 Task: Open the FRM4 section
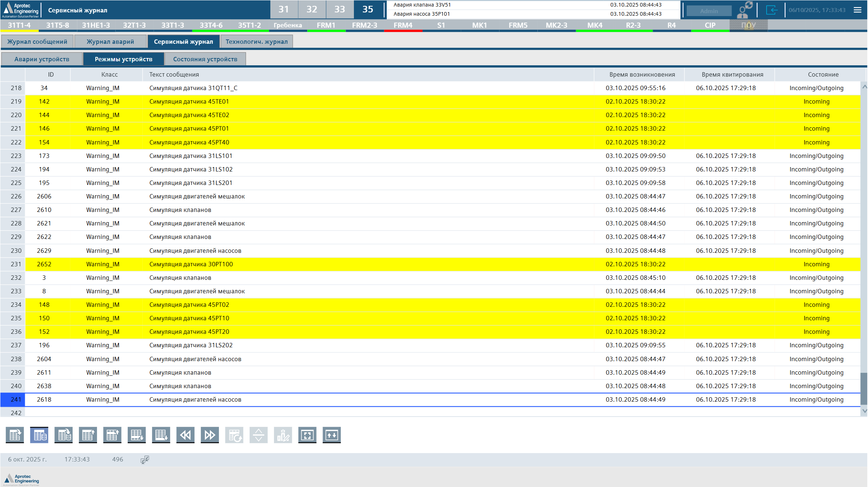403,25
